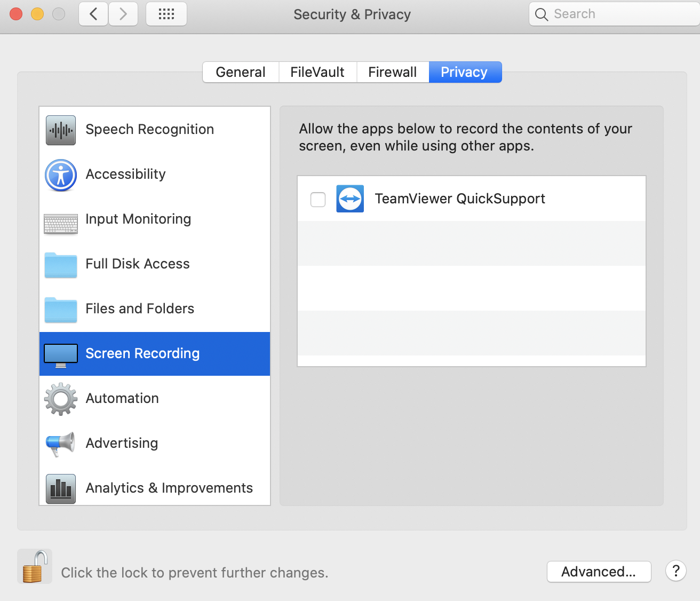Go back with the left arrow
The image size is (700, 601).
click(93, 14)
